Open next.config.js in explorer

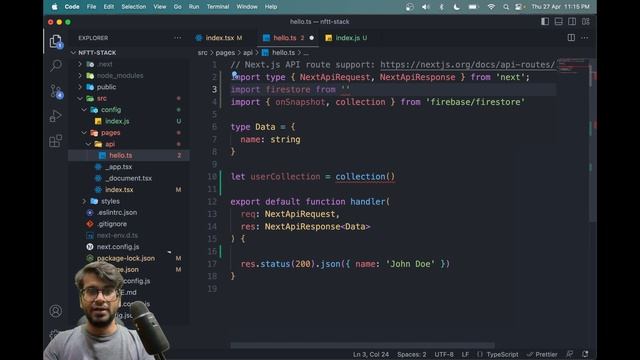(129, 247)
